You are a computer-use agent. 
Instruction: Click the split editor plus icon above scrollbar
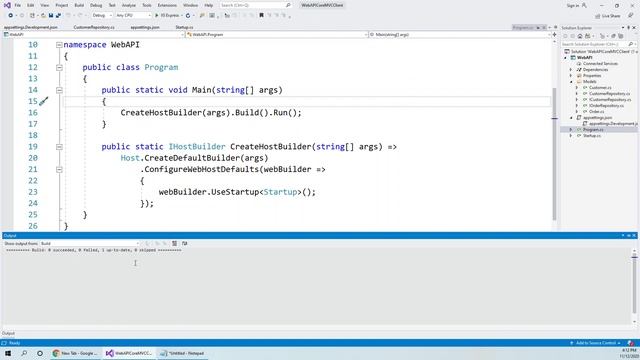pyautogui.click(x=554, y=35)
